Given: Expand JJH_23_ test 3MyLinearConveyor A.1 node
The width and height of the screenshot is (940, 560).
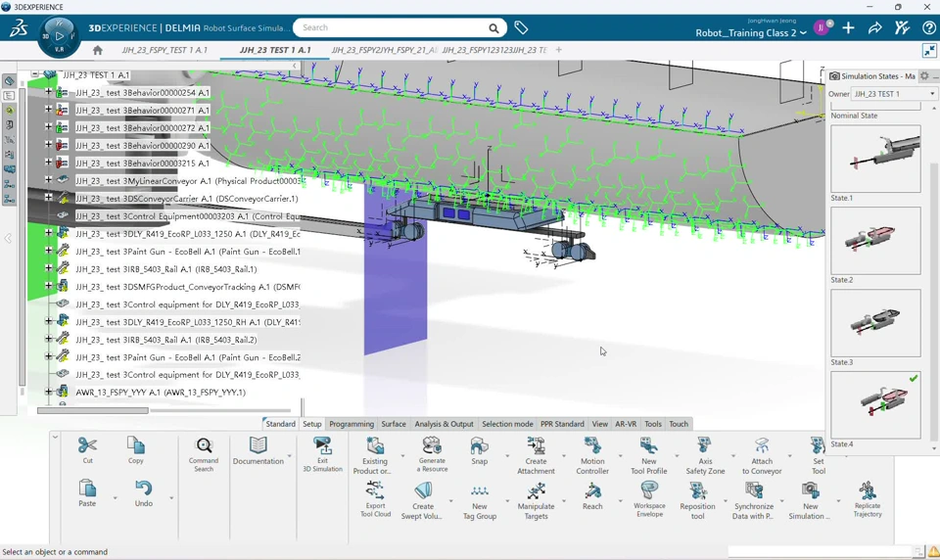Looking at the screenshot, I should coord(49,180).
